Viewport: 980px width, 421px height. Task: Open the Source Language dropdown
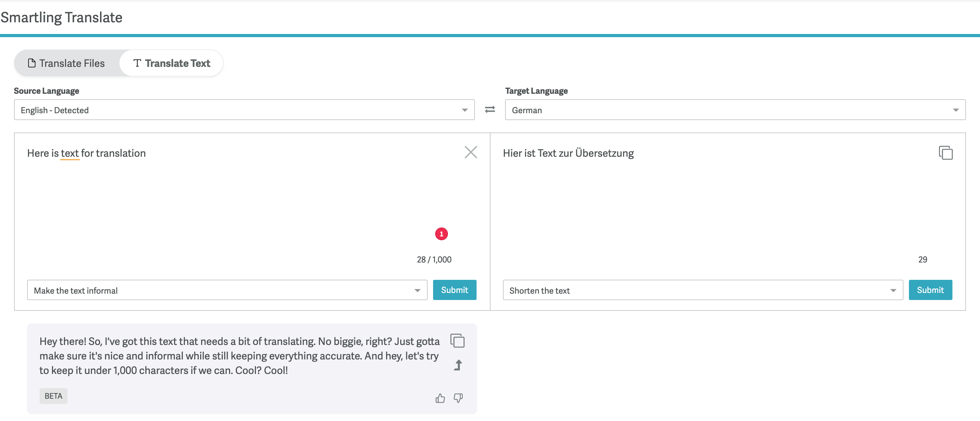(x=244, y=110)
